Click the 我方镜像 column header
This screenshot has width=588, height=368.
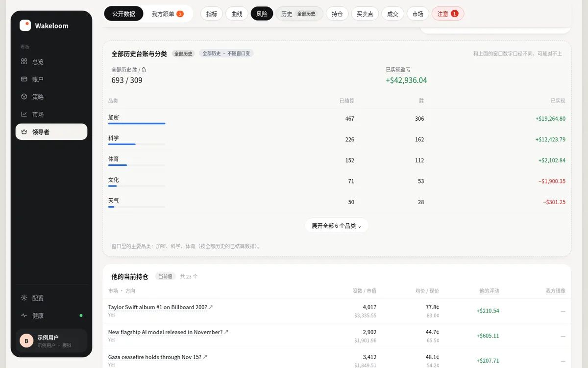(556, 291)
